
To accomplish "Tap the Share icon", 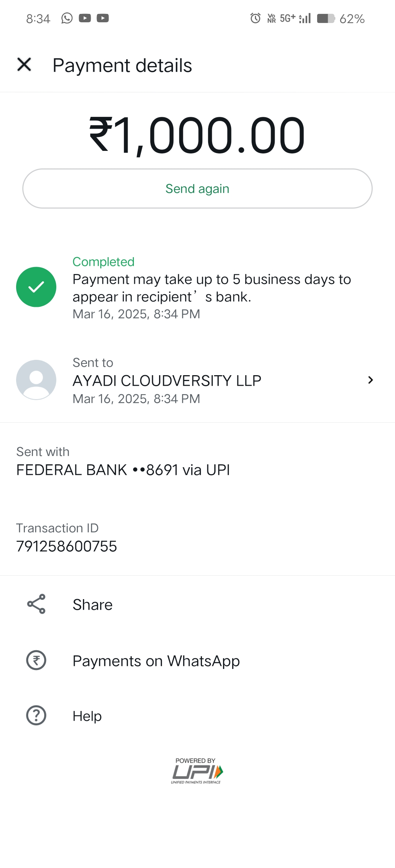I will [36, 604].
